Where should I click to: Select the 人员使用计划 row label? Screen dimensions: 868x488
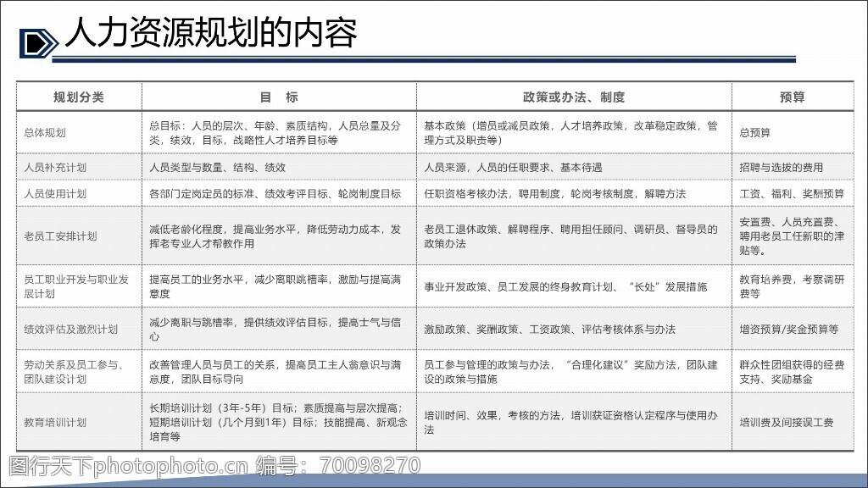point(56,194)
